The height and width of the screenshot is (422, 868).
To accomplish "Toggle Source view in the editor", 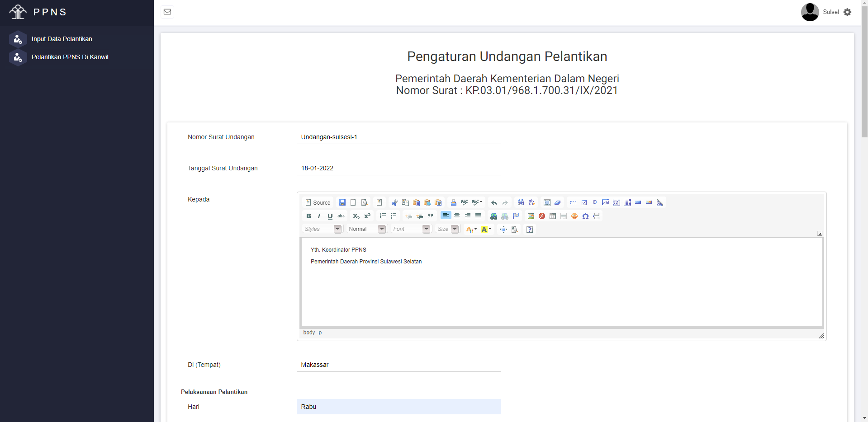I will tap(318, 202).
